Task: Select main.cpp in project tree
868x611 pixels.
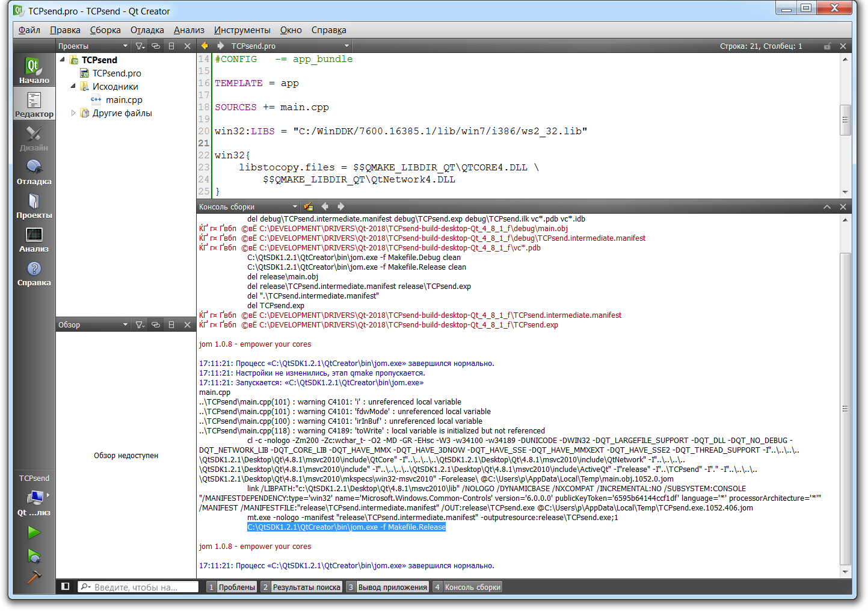Action: [x=124, y=99]
